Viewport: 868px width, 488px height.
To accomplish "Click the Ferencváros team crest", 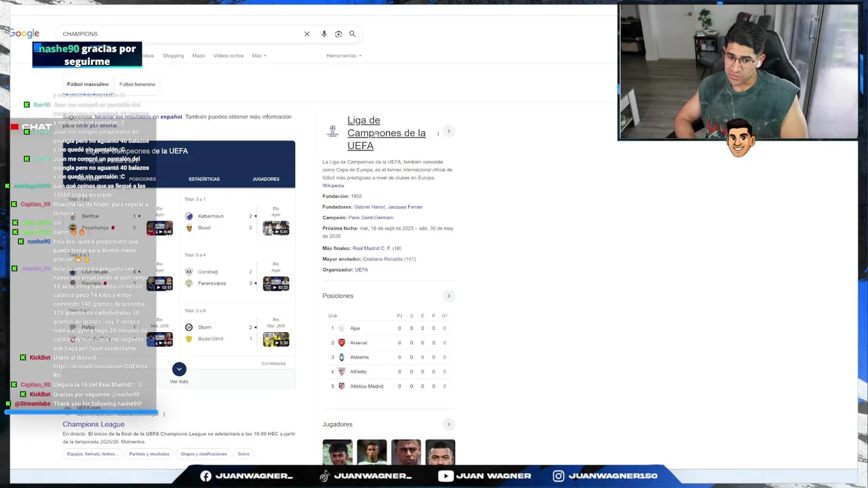I will [x=189, y=283].
